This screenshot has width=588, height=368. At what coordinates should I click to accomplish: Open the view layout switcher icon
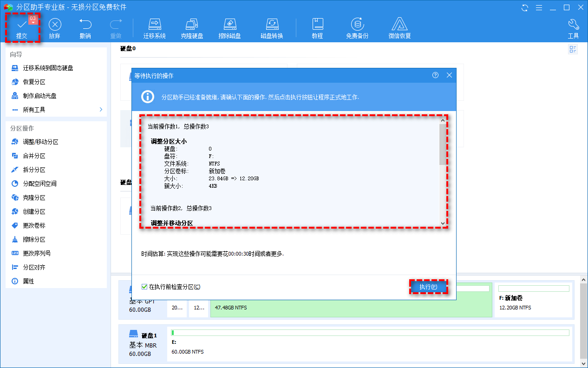[x=573, y=49]
